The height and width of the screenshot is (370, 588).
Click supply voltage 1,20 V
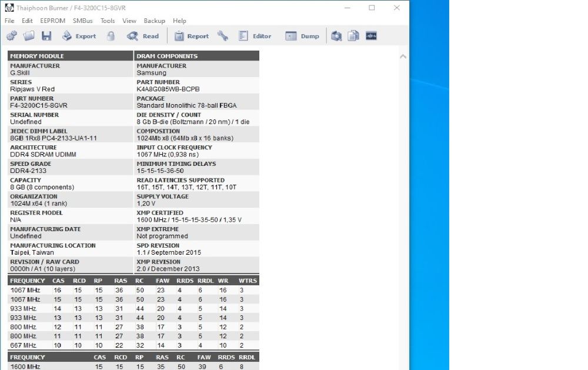click(146, 204)
